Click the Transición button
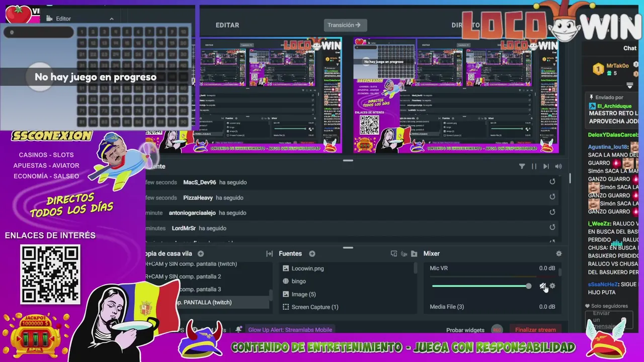 coord(345,25)
